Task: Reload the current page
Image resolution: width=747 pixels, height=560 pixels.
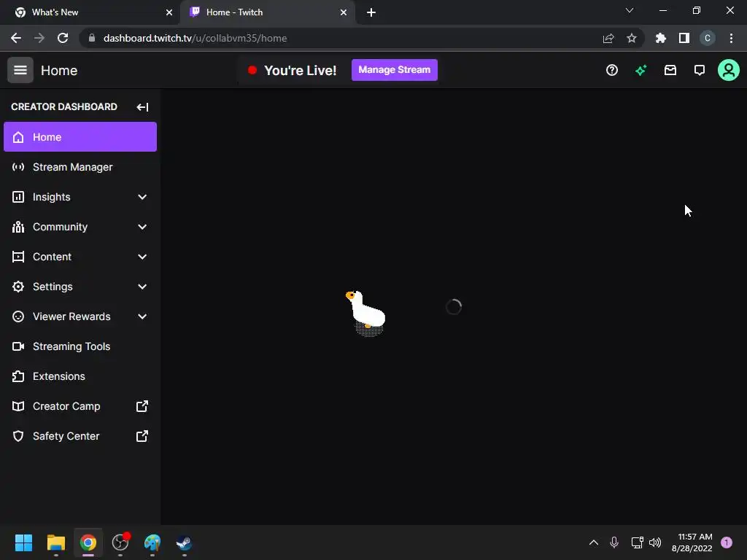Action: coord(63,38)
